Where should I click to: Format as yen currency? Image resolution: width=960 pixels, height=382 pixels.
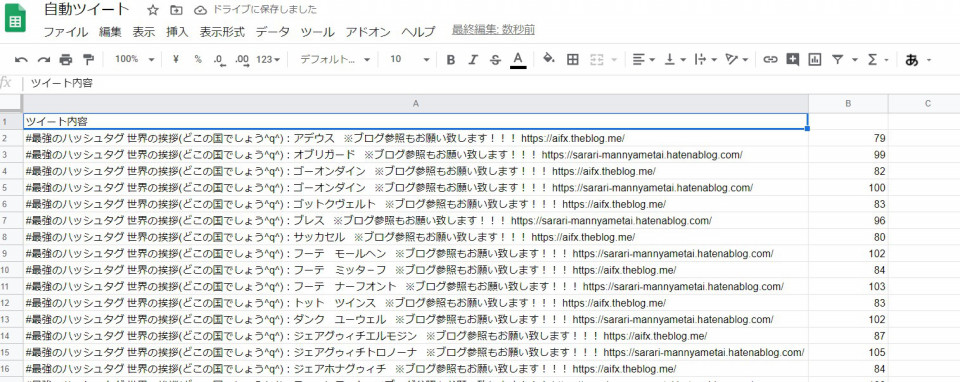[x=176, y=59]
